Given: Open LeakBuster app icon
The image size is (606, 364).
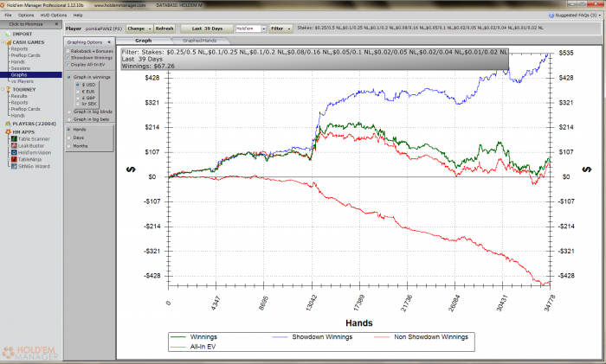Looking at the screenshot, I should (x=14, y=146).
